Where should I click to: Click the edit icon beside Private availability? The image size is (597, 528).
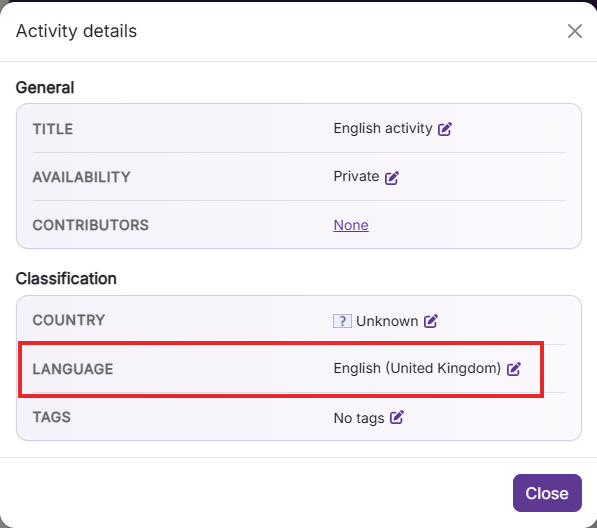(391, 177)
